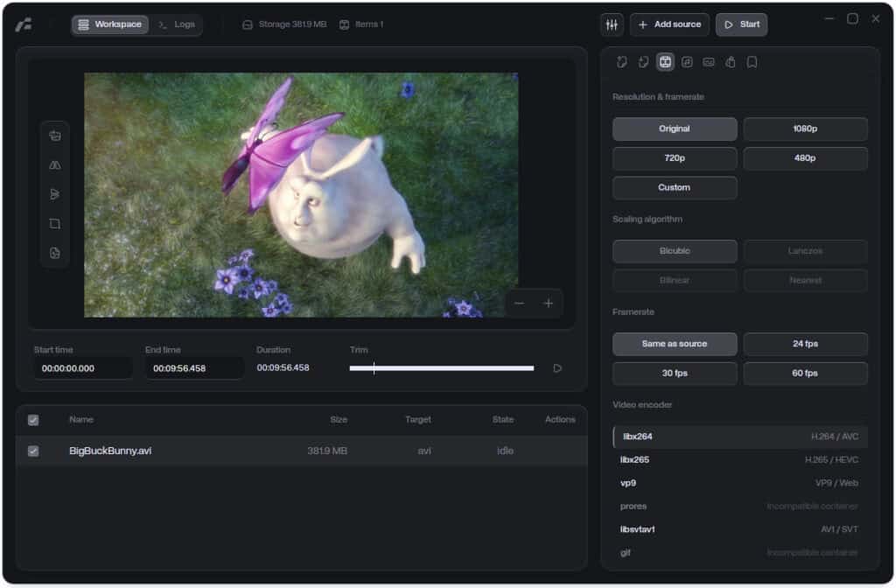Open the sliders settings icon beside Add source
The height and width of the screenshot is (588, 896).
(612, 24)
